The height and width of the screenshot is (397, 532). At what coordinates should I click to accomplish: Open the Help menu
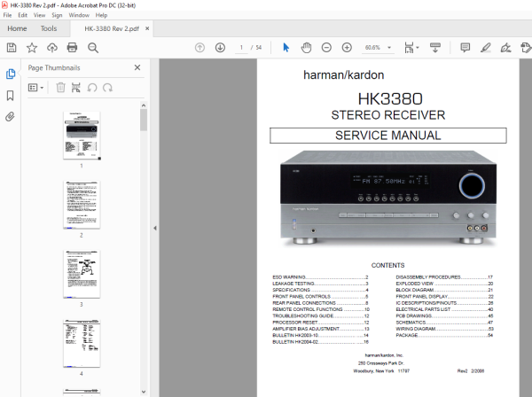pyautogui.click(x=101, y=15)
